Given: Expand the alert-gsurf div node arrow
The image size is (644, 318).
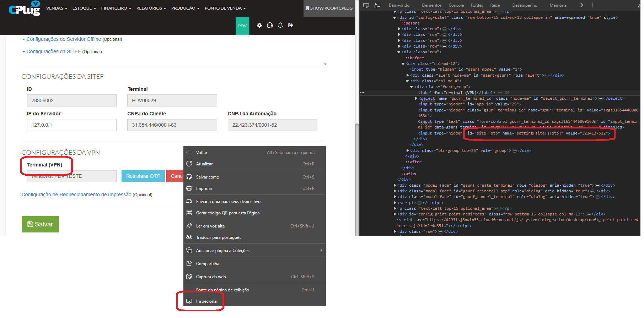Looking at the screenshot, I should [407, 75].
